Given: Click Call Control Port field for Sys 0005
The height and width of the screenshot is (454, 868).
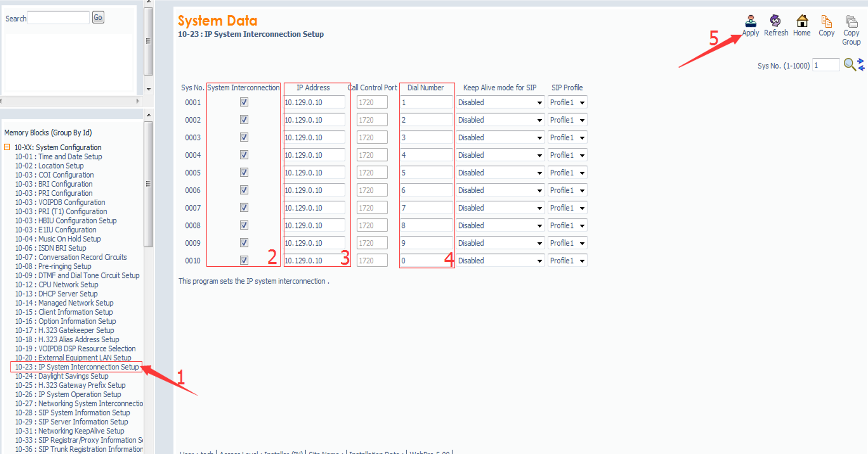Looking at the screenshot, I should click(372, 173).
